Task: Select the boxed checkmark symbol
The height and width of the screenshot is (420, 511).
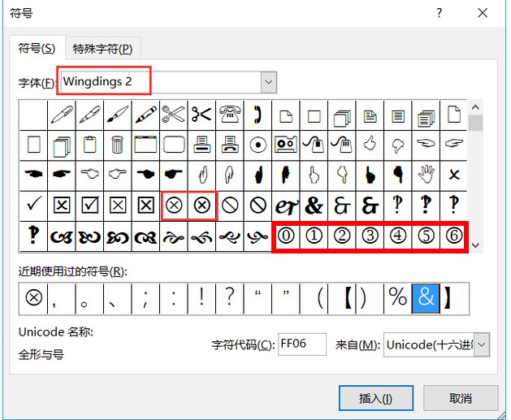Action: tap(89, 206)
